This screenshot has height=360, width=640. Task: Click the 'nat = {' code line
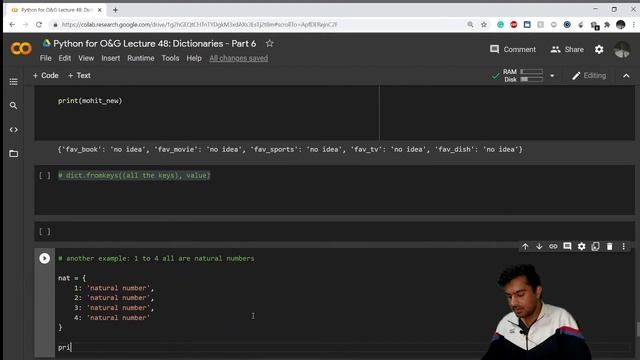72,278
